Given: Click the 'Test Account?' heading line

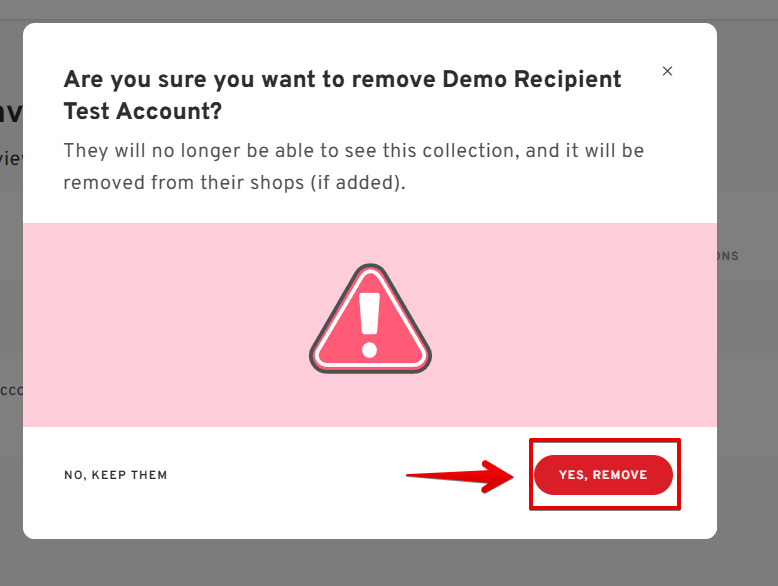Looking at the screenshot, I should 143,111.
